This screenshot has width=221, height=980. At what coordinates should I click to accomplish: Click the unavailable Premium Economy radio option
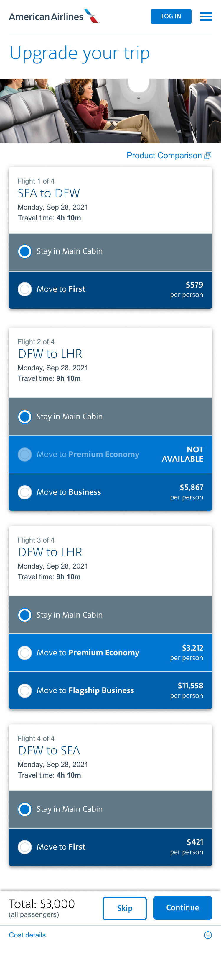25,454
